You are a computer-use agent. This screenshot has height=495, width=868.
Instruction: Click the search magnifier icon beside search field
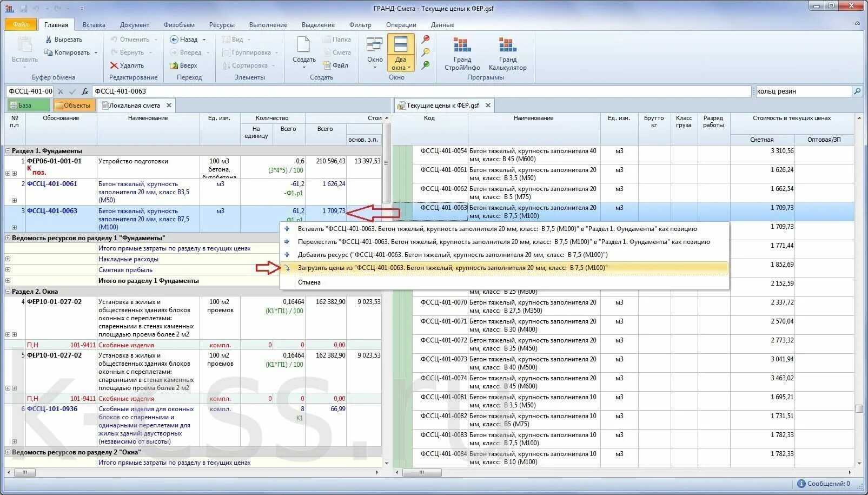[x=857, y=91]
